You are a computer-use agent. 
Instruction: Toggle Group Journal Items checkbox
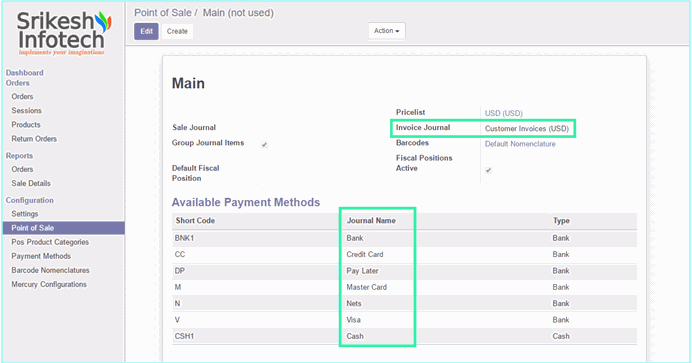coord(264,145)
